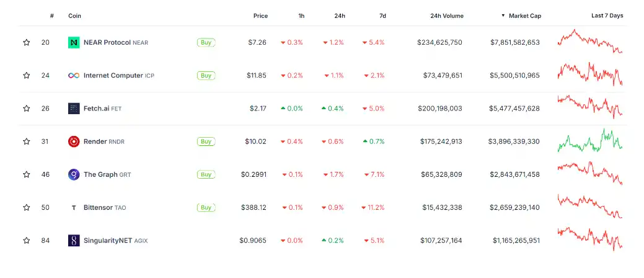Open Render green 7-day sparkline

click(590, 140)
